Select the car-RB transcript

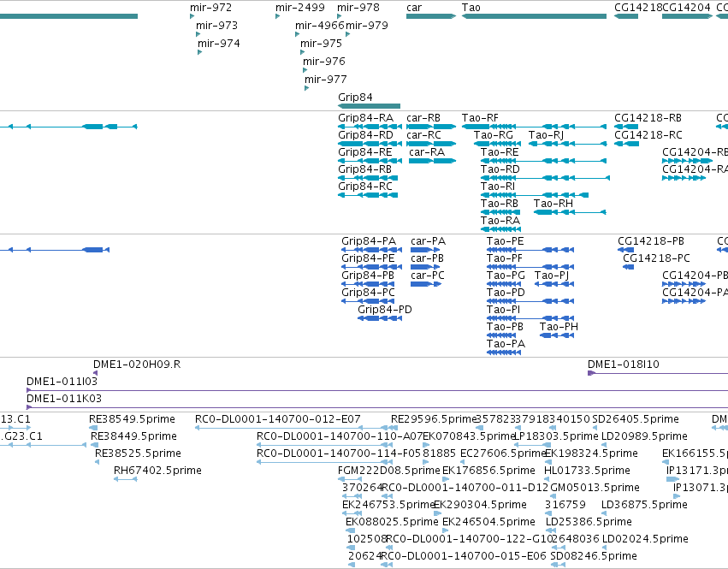[431, 127]
